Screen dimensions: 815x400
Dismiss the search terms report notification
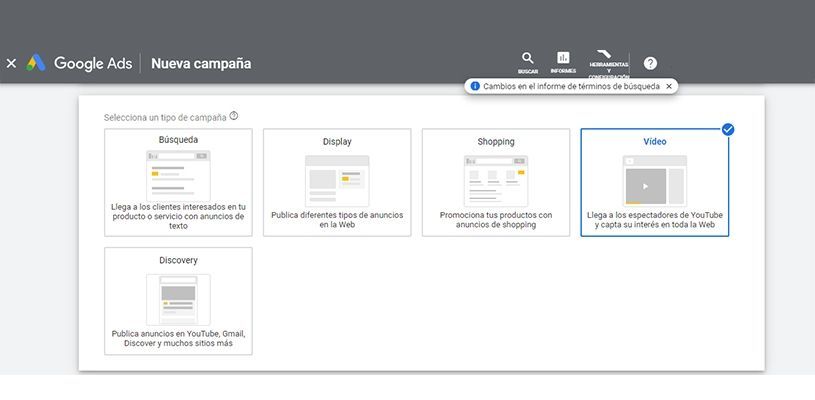[669, 86]
